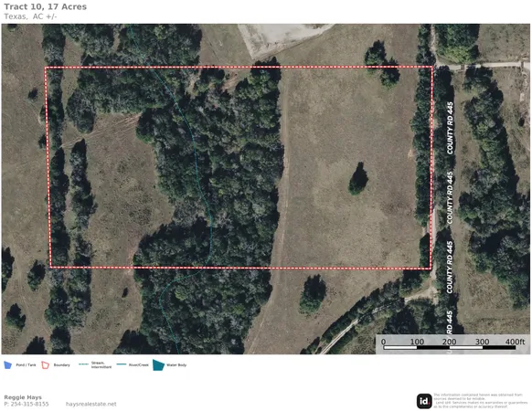
Task: Click the '400ft' label on scale bar
Action: [515, 342]
